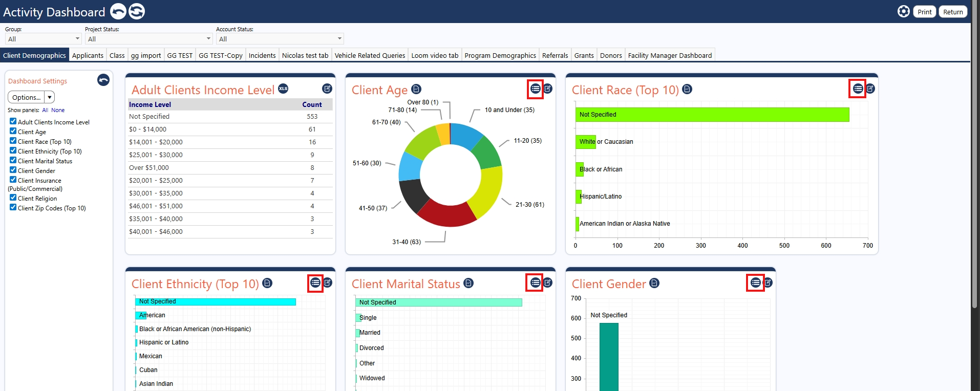Click the Not Specified bar in Client Marital Status
This screenshot has height=391, width=980.
point(439,302)
